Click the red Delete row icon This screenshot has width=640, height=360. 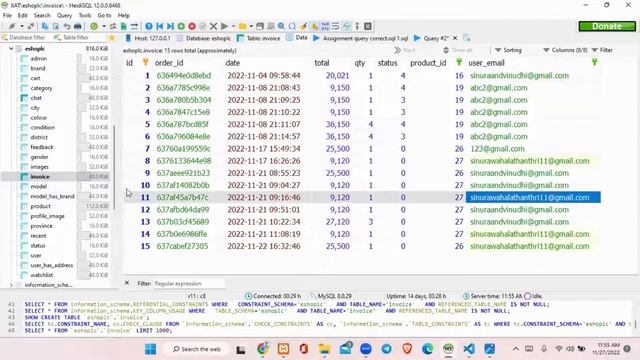tap(192, 26)
